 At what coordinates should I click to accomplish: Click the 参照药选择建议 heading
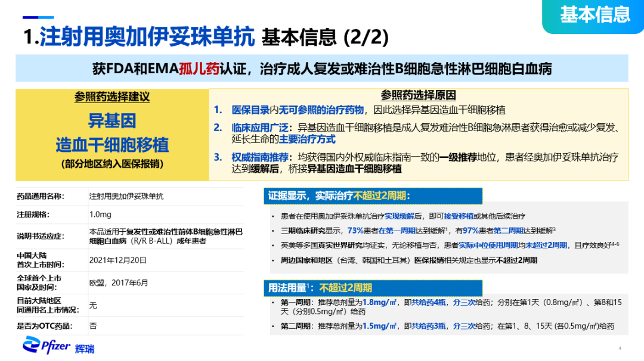112,97
